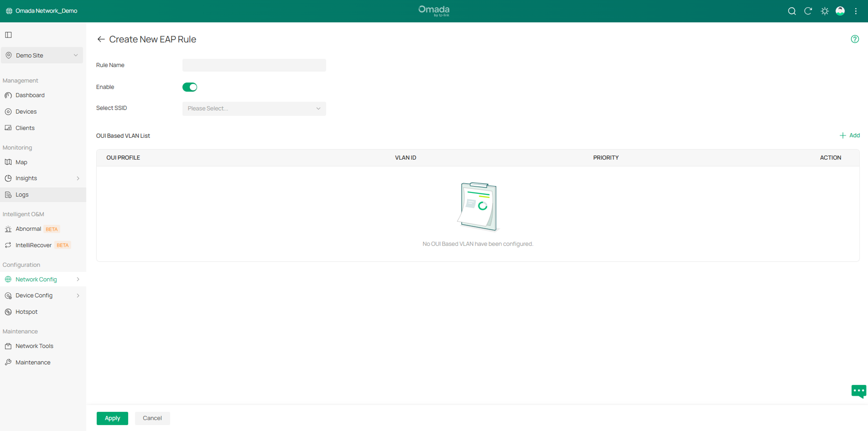
Task: Click the PRIORITY column header
Action: click(606, 158)
